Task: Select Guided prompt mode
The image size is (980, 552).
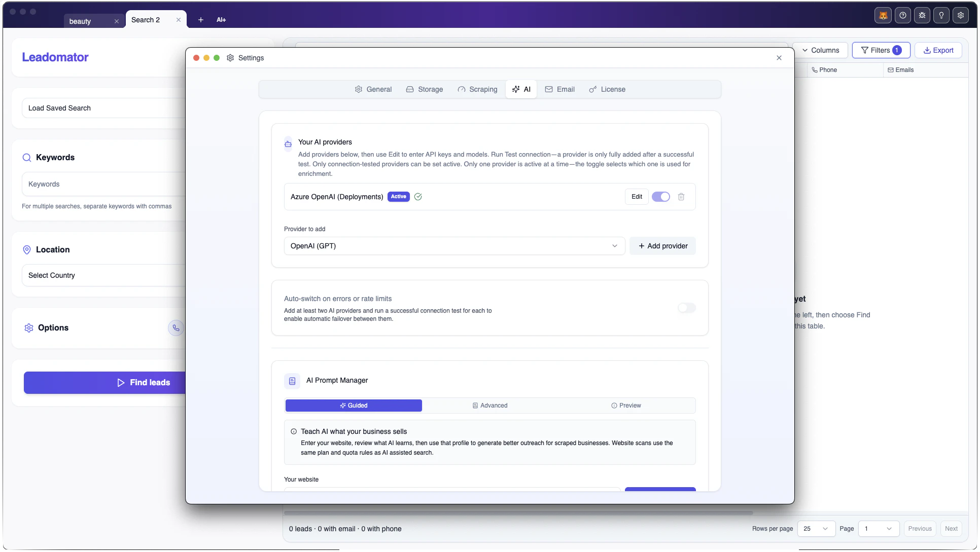Action: pyautogui.click(x=354, y=406)
